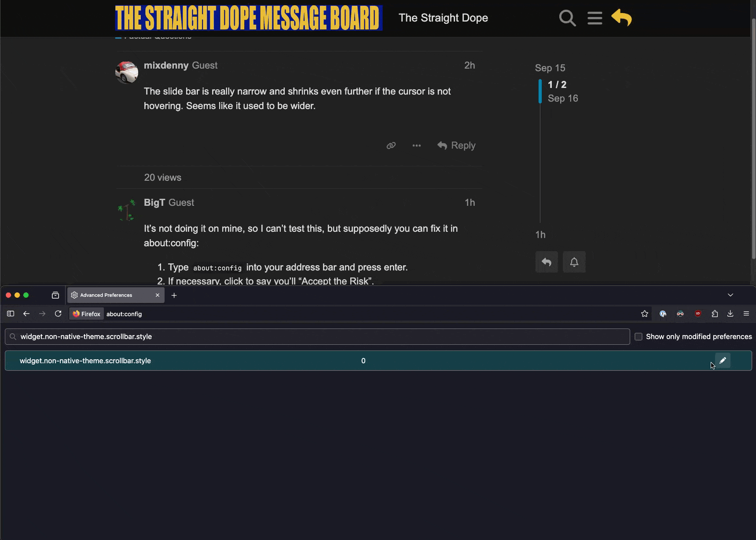Bookmark this page with star icon
The height and width of the screenshot is (540, 756).
tap(645, 314)
